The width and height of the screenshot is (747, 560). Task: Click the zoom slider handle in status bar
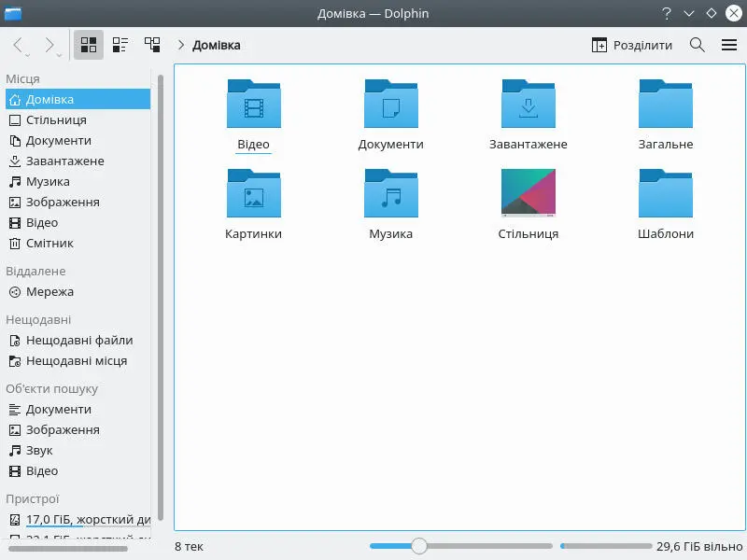click(419, 546)
